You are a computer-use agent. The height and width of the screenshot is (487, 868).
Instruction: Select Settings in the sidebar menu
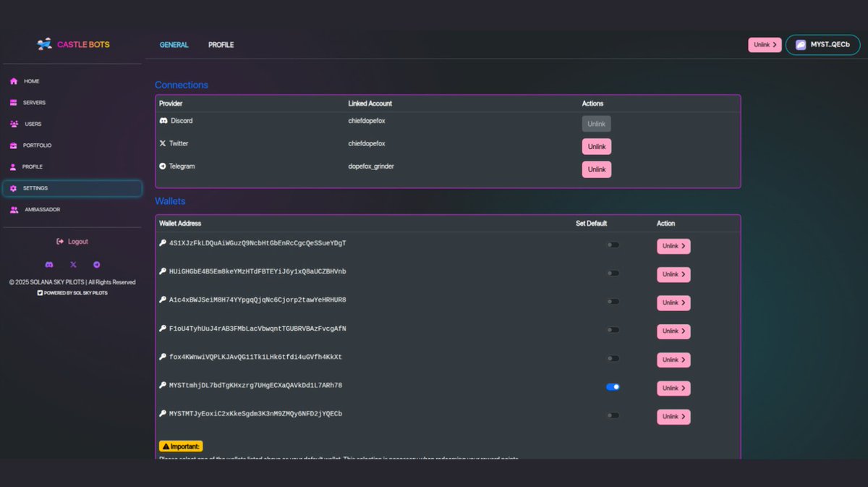pyautogui.click(x=72, y=188)
